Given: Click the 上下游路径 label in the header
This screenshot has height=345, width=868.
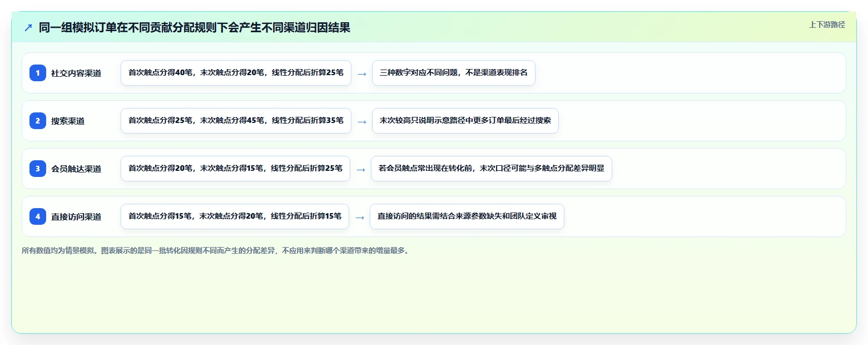Looking at the screenshot, I should pyautogui.click(x=827, y=24).
